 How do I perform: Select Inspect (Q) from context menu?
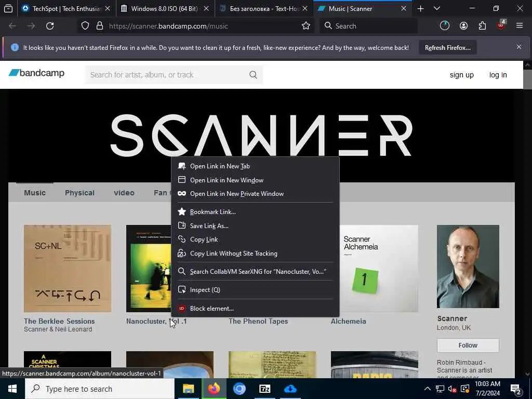(255, 290)
